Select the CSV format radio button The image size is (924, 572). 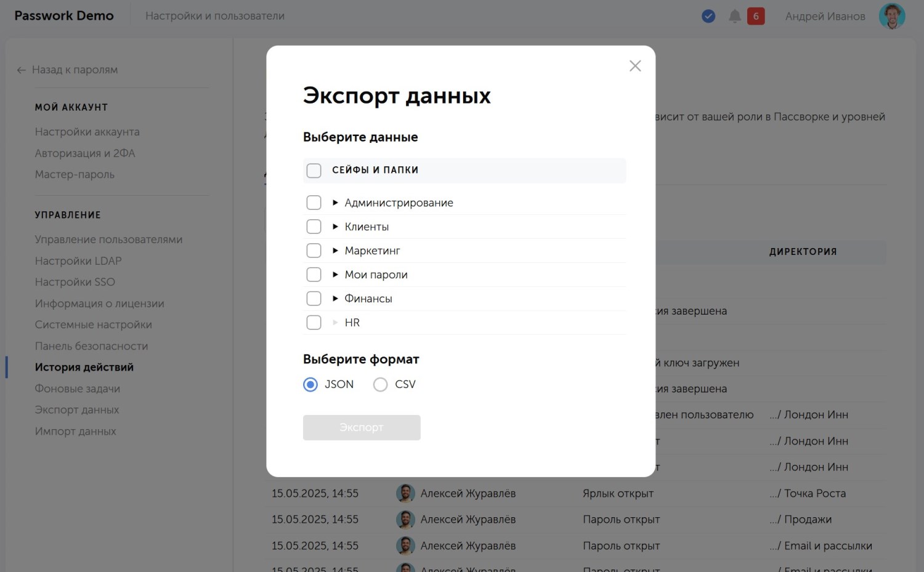(381, 385)
